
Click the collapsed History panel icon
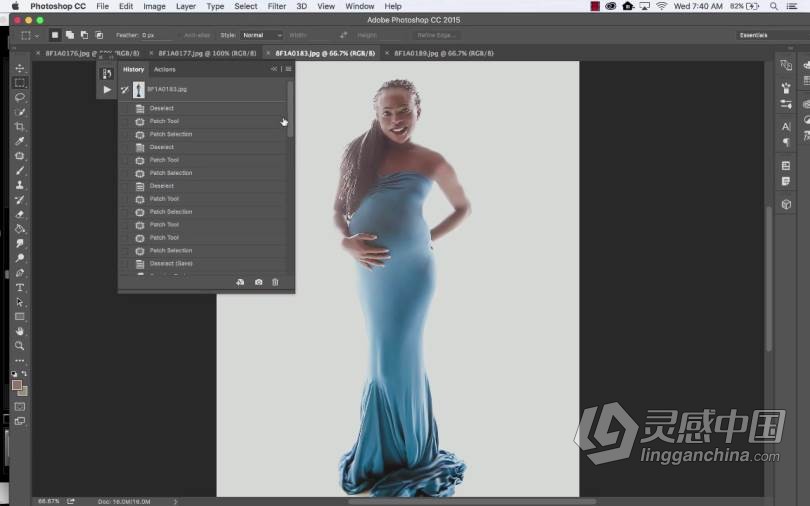[x=106, y=74]
